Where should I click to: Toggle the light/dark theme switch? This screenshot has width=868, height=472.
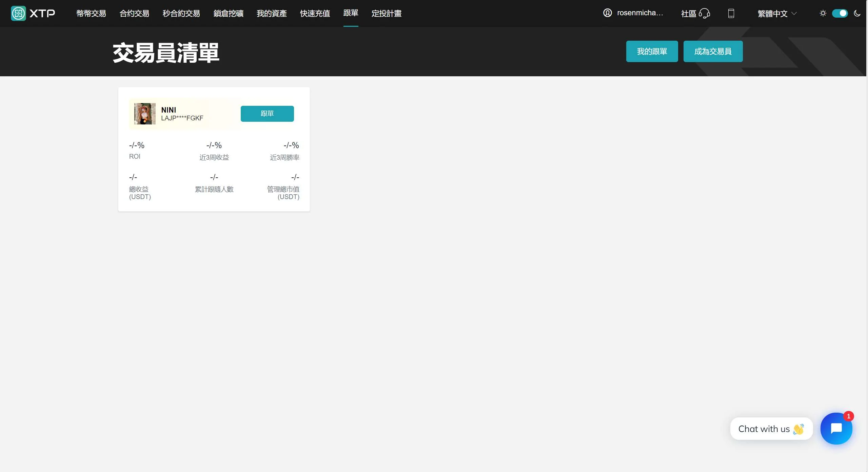(840, 13)
